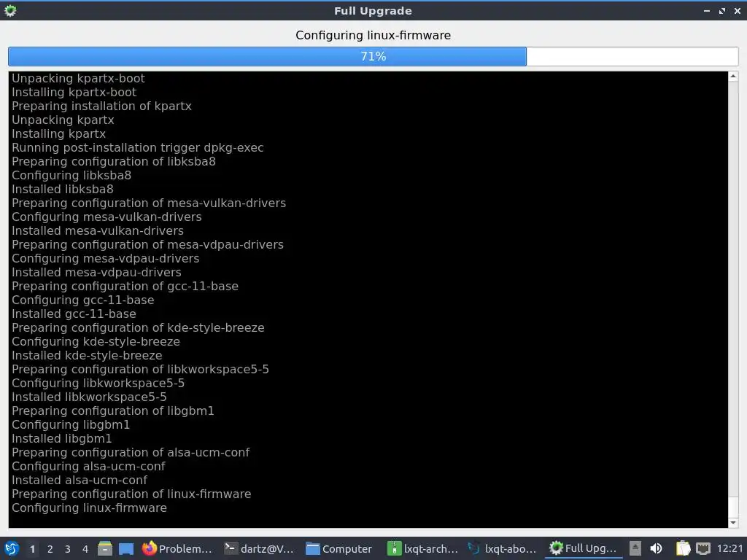Click the scroll-up arrow of the log scrollbar
This screenshot has width=747, height=560.
point(733,76)
